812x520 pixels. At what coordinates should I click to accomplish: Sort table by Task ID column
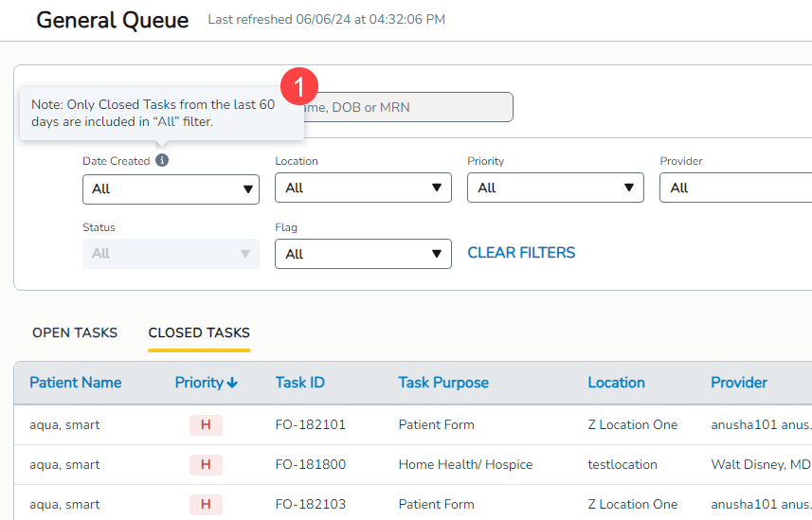299,383
